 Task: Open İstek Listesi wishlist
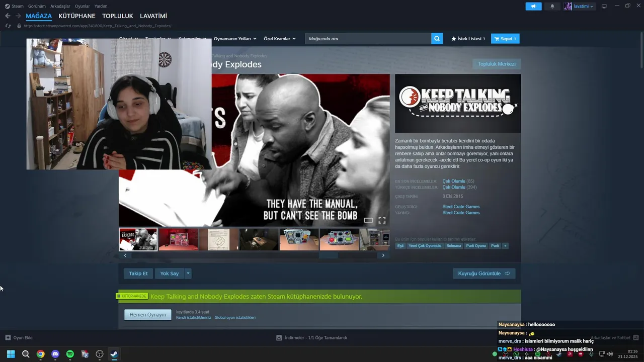(x=468, y=39)
